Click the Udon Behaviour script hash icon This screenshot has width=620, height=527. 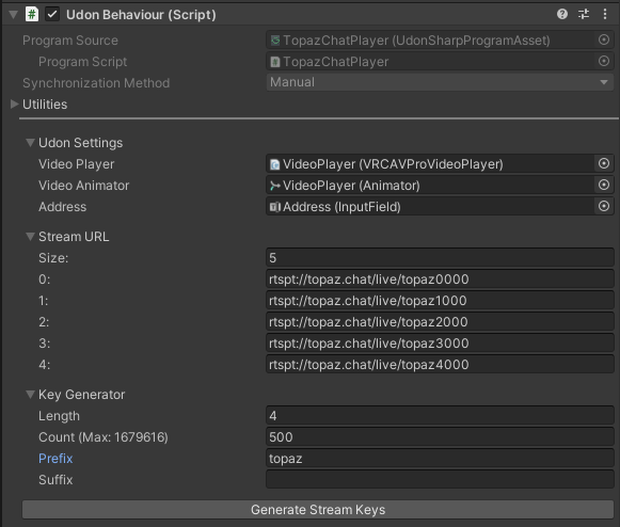click(x=32, y=15)
